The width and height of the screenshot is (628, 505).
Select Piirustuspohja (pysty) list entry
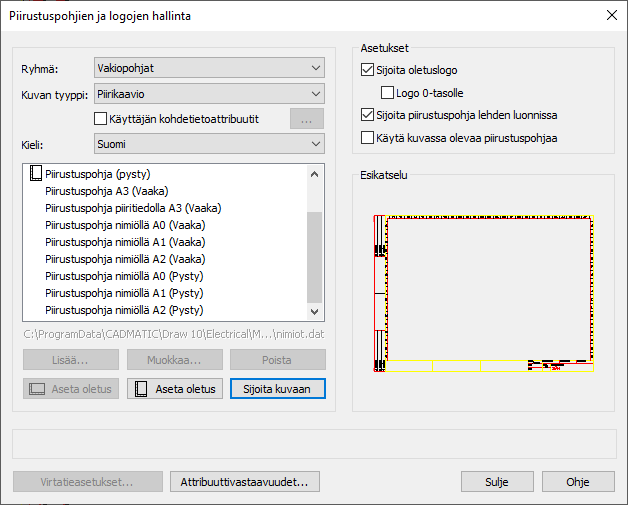[x=96, y=173]
